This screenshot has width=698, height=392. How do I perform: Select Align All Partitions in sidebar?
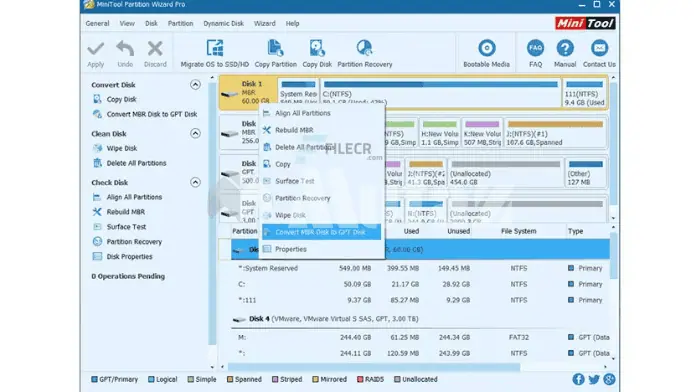click(x=127, y=197)
